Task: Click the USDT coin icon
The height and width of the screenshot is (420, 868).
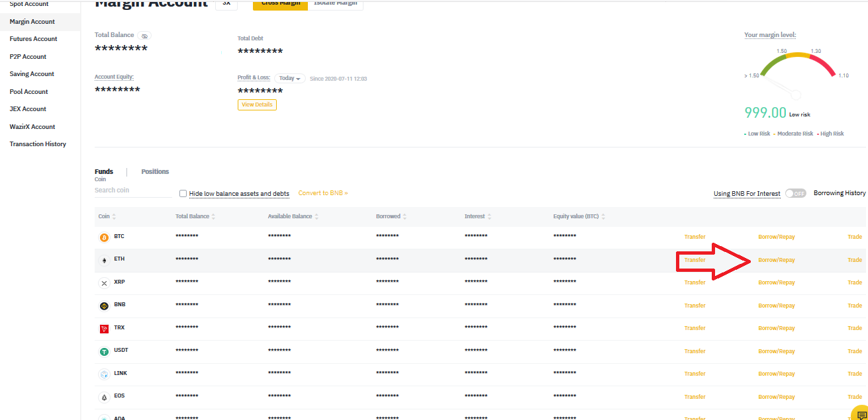Action: click(104, 352)
